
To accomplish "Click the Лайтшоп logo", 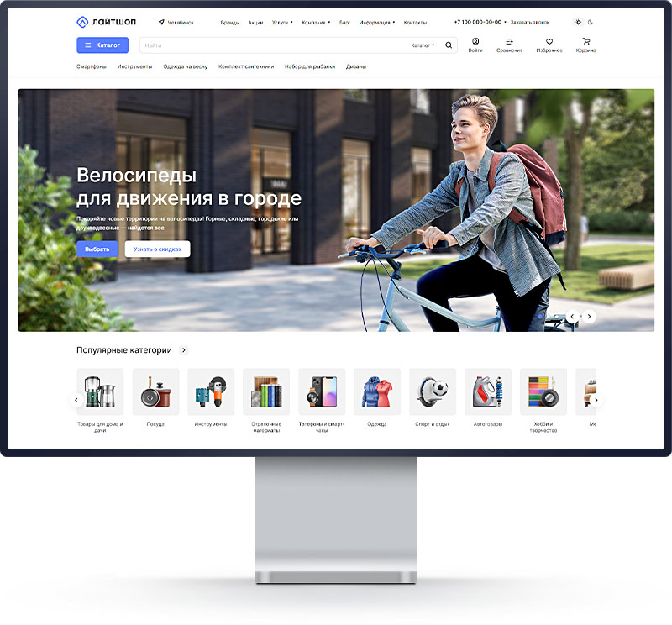I will coord(106,22).
